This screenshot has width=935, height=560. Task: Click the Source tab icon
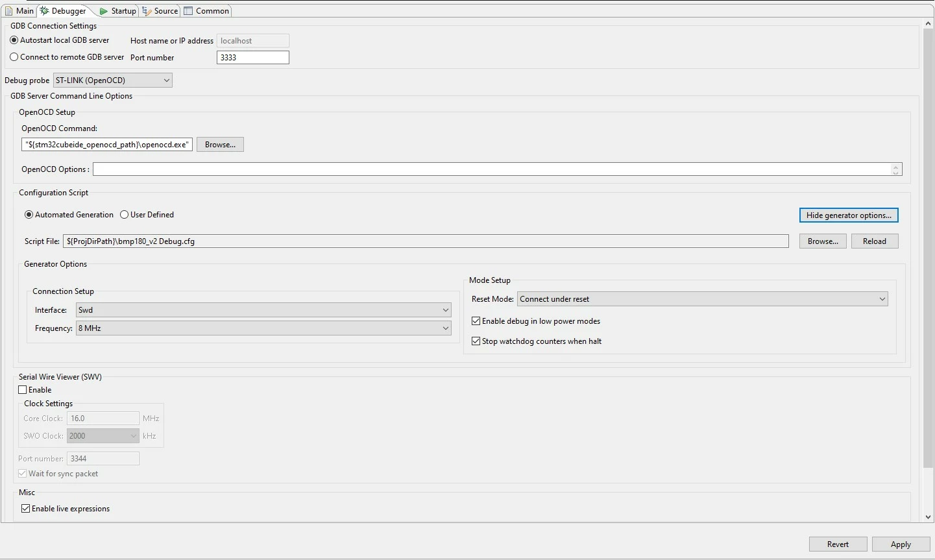pos(147,11)
